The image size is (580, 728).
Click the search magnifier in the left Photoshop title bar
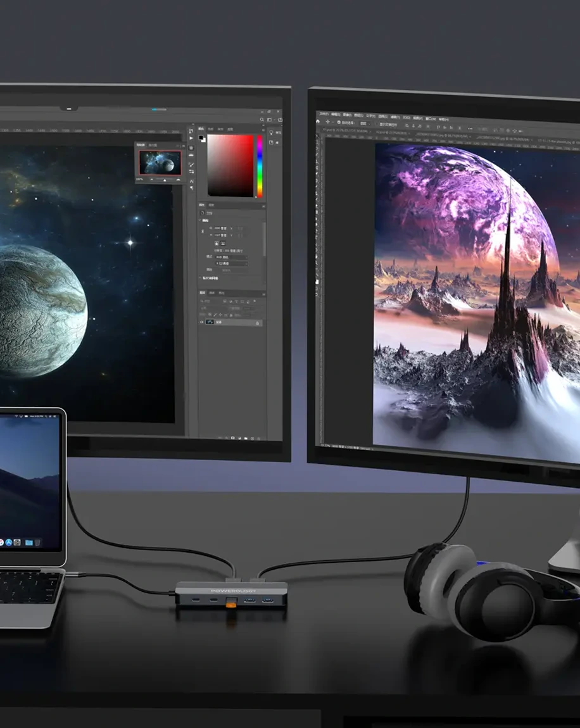(262, 120)
